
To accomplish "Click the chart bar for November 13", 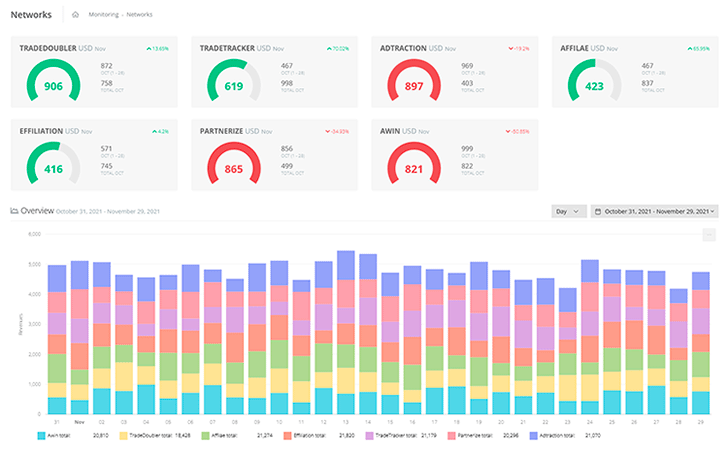I will [x=345, y=332].
